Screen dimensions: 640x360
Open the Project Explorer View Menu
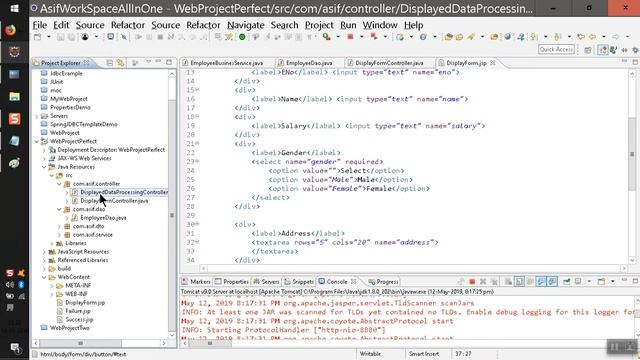(148, 62)
